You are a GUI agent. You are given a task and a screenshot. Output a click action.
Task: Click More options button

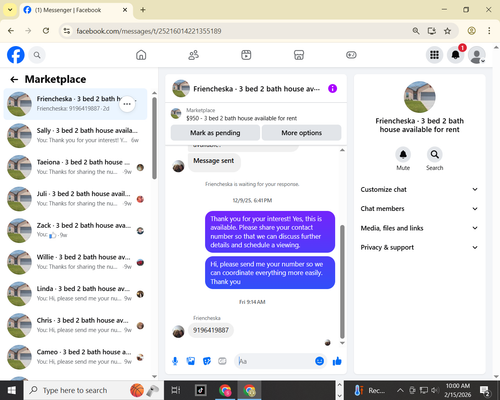301,133
